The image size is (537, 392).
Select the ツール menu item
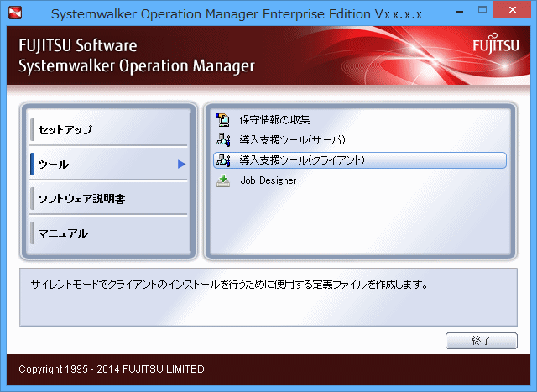pos(108,165)
